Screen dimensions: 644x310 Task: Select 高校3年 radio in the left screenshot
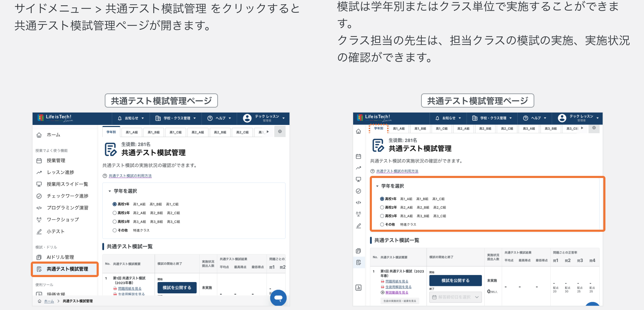(x=115, y=222)
